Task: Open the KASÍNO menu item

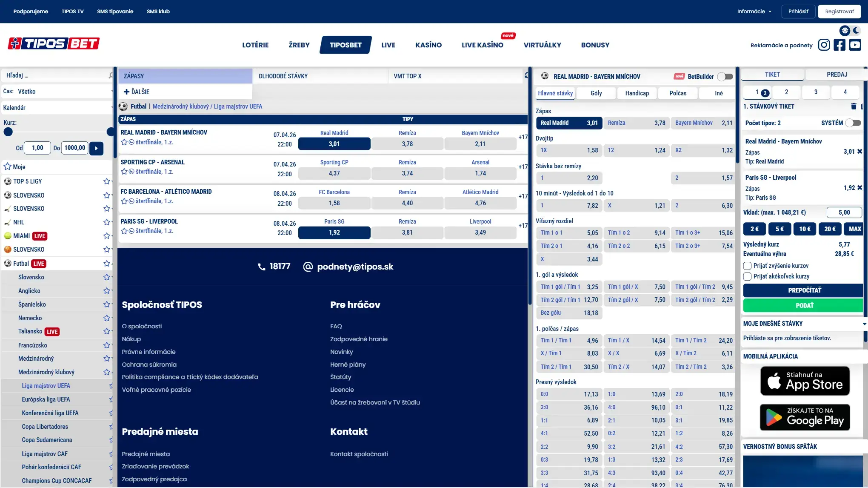Action: pos(428,45)
